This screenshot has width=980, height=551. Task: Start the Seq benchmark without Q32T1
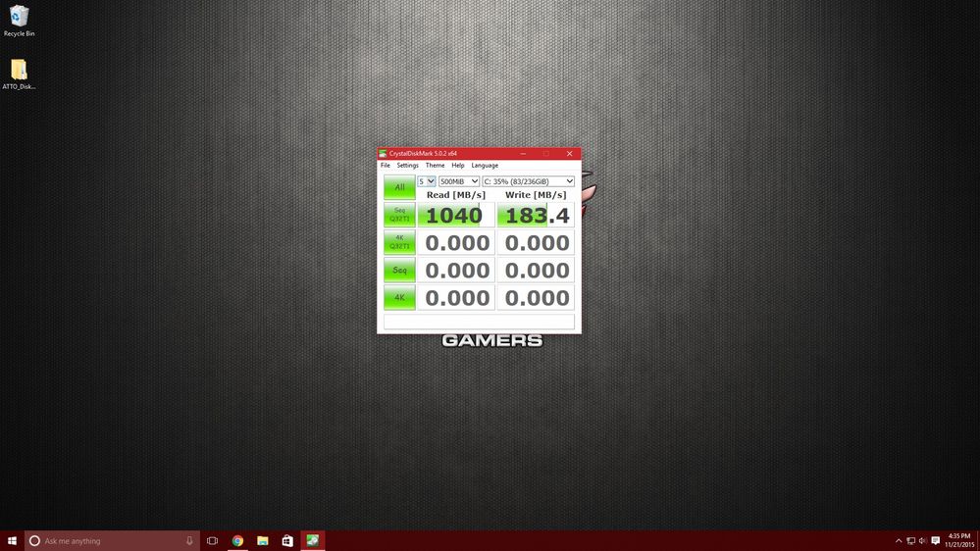pyautogui.click(x=399, y=270)
